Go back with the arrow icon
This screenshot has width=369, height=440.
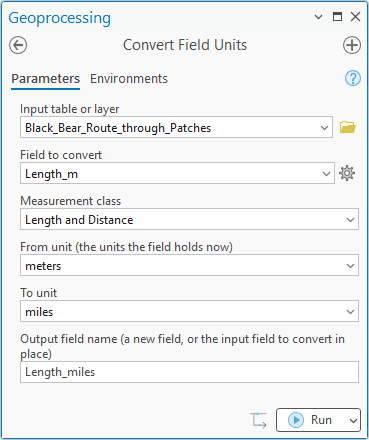coord(18,45)
